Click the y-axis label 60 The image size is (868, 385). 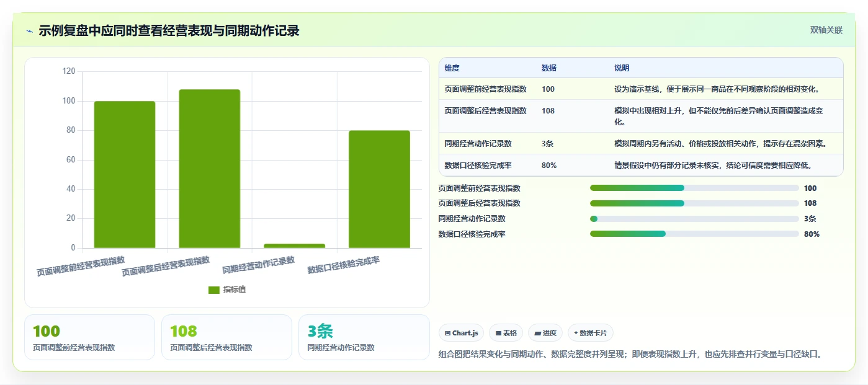pos(71,159)
